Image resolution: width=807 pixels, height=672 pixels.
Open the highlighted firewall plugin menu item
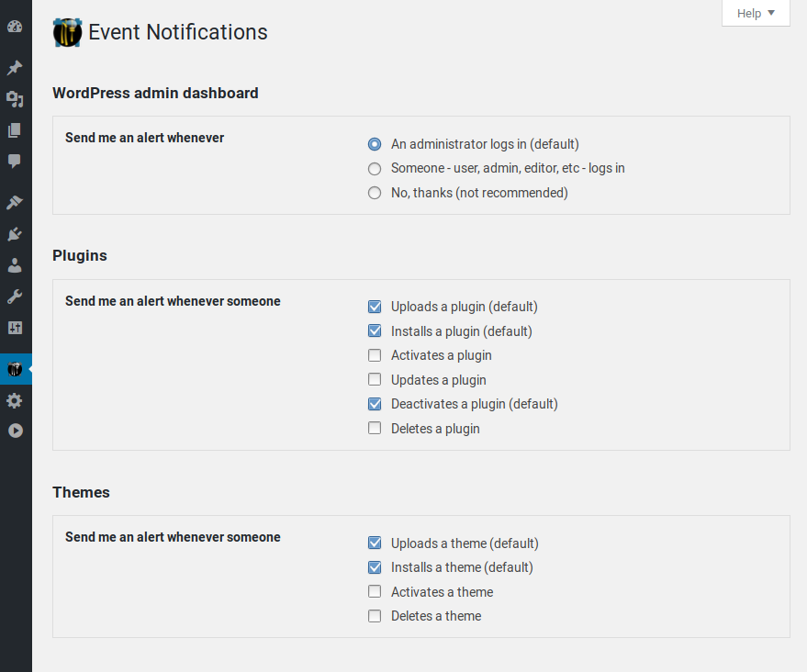tap(15, 369)
